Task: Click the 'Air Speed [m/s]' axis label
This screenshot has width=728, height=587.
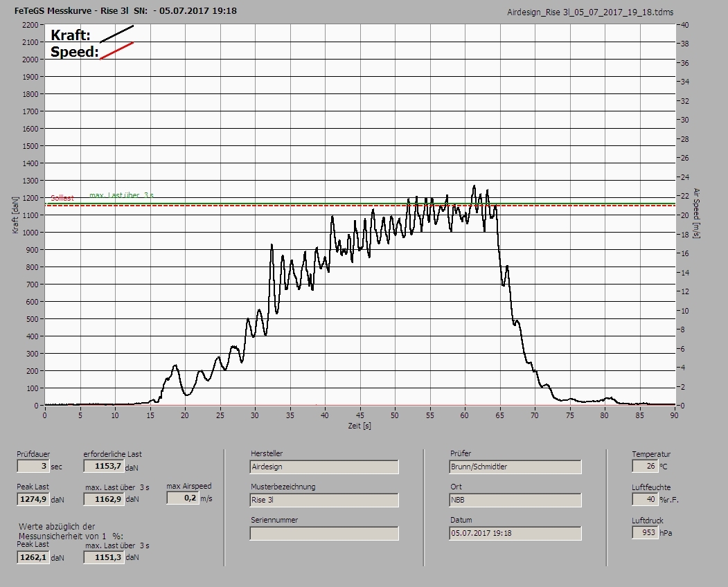Action: pos(696,213)
